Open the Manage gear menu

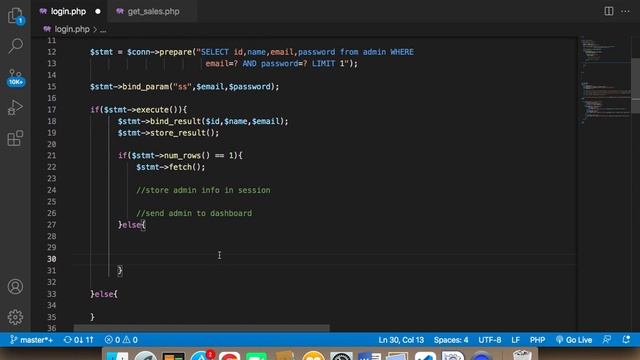coord(16,317)
